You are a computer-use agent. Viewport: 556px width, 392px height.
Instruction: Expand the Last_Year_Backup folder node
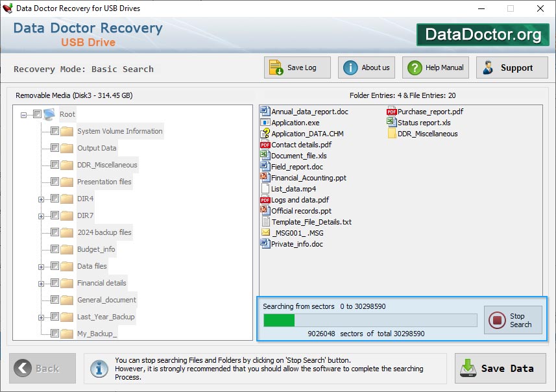click(41, 317)
